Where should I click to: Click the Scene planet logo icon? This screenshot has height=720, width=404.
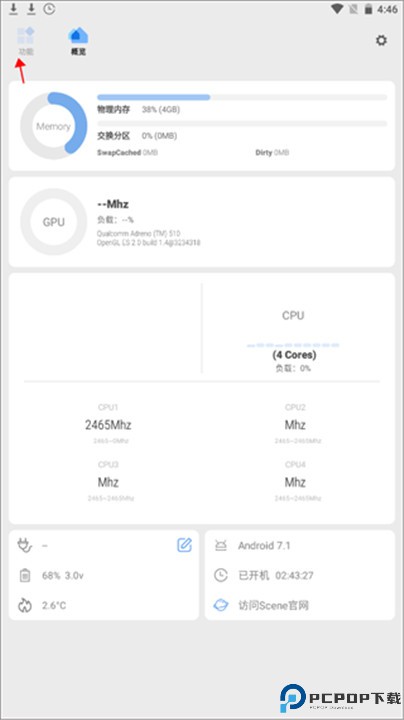click(221, 605)
